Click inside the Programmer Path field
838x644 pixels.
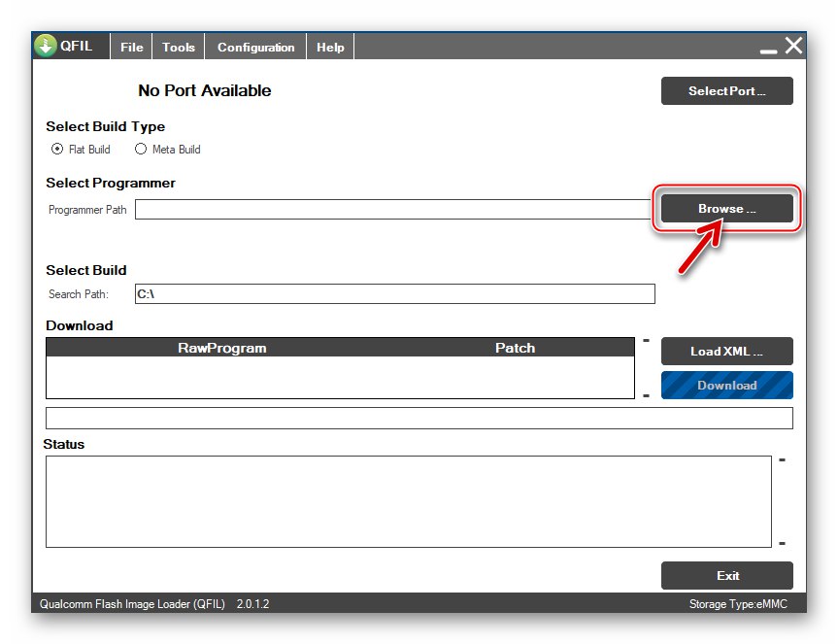click(x=393, y=209)
